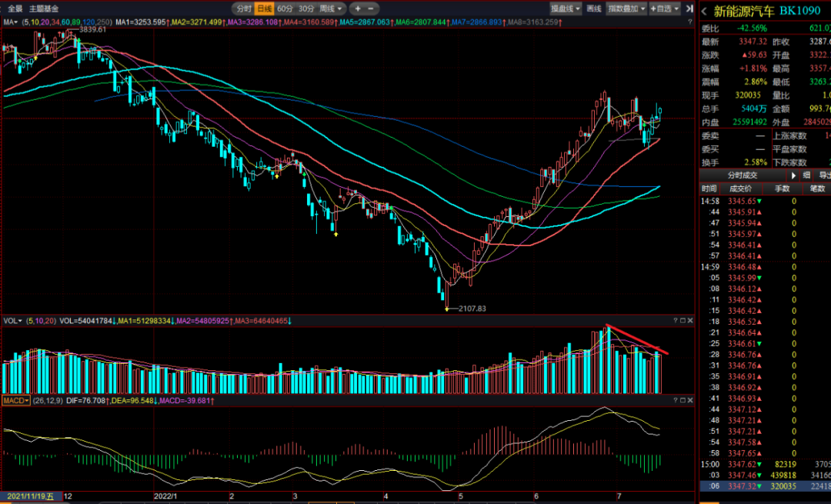The height and width of the screenshot is (504, 831).
Task: Click the 细 detail button
Action: coord(806,175)
